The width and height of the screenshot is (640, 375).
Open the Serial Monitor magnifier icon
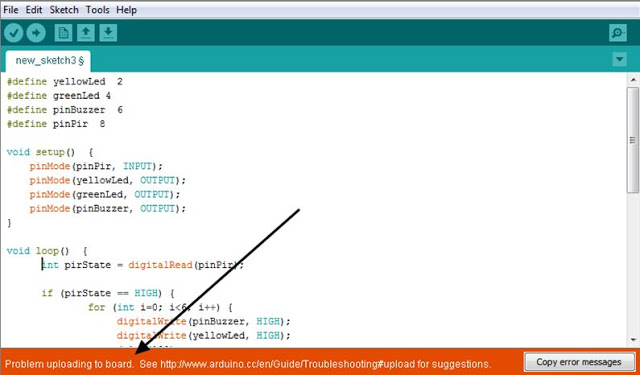point(618,33)
